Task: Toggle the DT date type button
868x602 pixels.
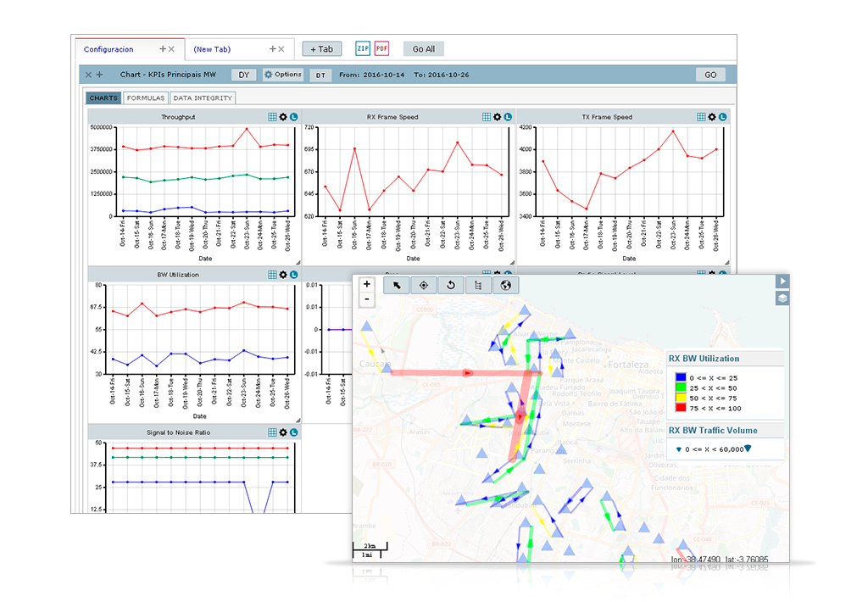Action: 320,75
